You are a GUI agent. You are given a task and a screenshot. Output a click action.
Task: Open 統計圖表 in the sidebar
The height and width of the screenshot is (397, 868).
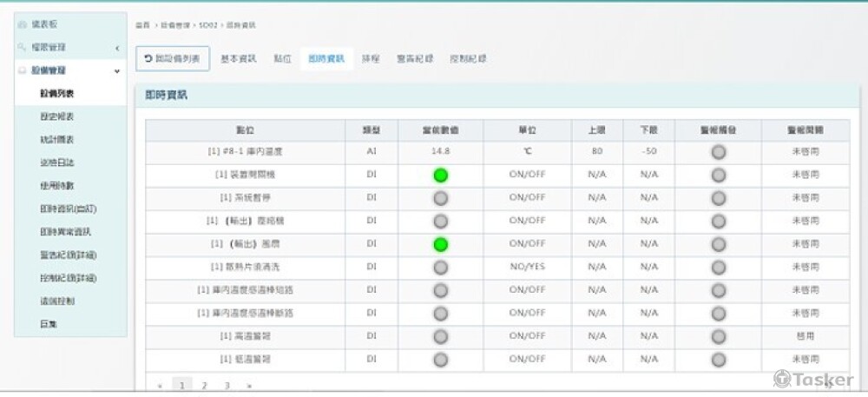[x=57, y=140]
